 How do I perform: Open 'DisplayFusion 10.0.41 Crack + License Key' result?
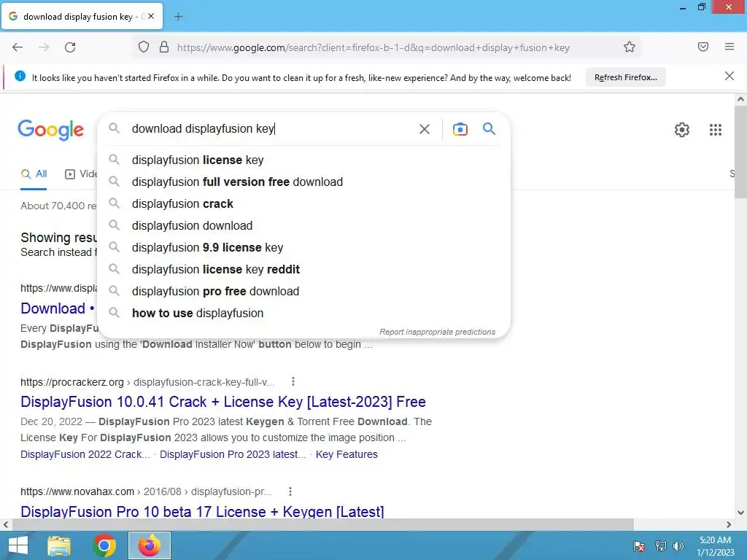tap(223, 402)
